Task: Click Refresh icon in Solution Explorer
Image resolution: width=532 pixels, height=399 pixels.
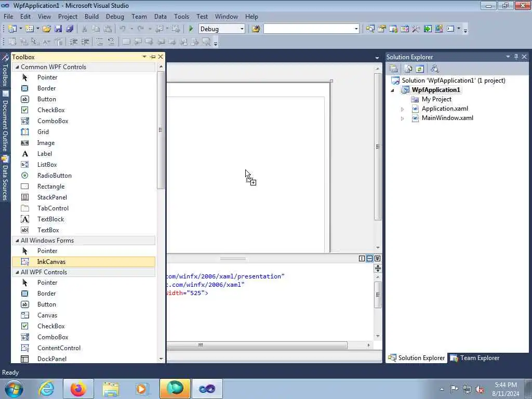Action: coord(420,69)
